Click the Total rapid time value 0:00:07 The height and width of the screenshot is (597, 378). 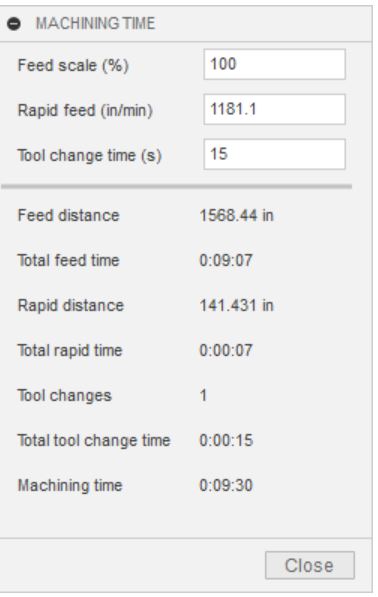226,350
